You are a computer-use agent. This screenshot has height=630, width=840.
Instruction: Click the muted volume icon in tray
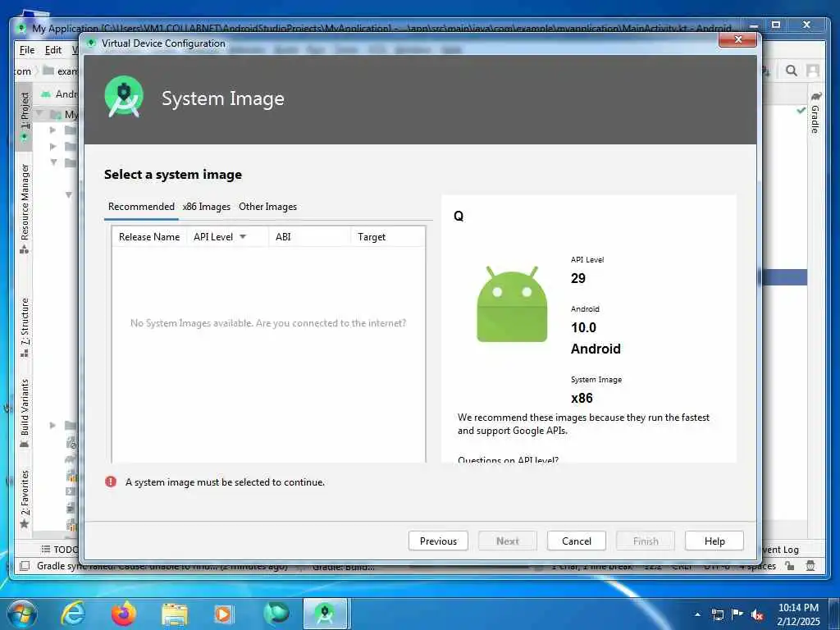point(757,614)
